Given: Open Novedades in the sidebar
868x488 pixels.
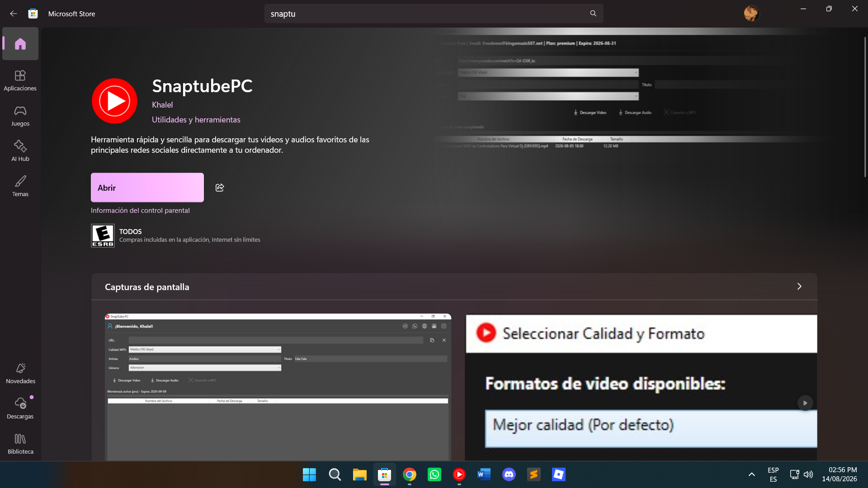Looking at the screenshot, I should 20,374.
